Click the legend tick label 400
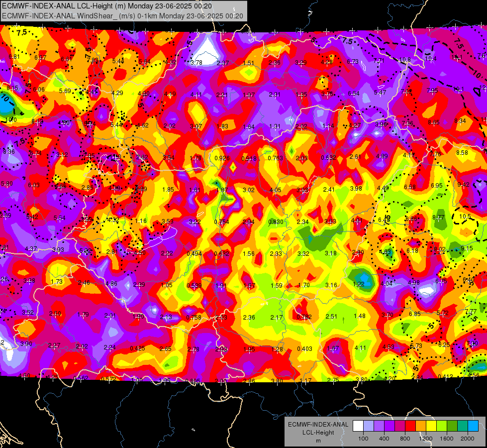 click(384, 439)
